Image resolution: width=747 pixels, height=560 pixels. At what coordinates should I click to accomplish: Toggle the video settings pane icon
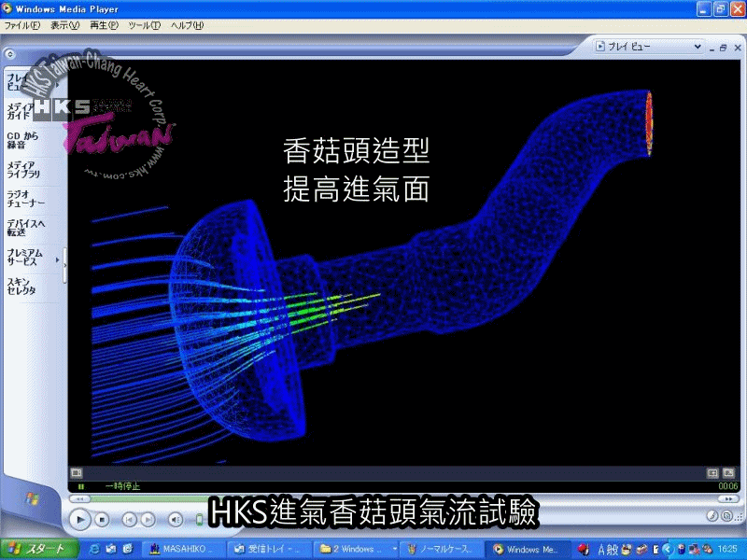77,472
